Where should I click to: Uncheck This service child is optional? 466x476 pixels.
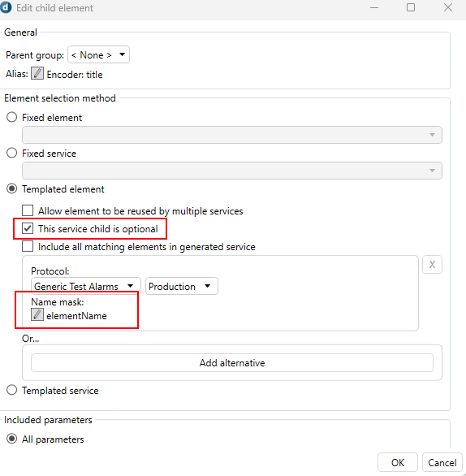pos(28,228)
